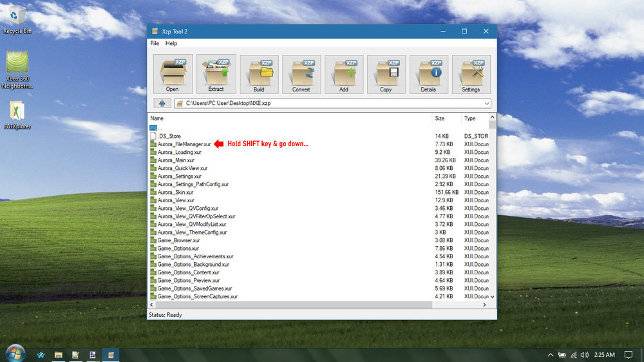Select Game_Options_Achievements.xur
The width and height of the screenshot is (644, 362).
[x=195, y=256]
